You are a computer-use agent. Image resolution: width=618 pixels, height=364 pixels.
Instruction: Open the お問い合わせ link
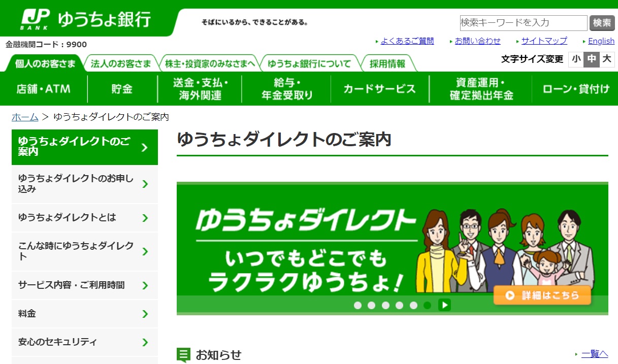point(477,41)
